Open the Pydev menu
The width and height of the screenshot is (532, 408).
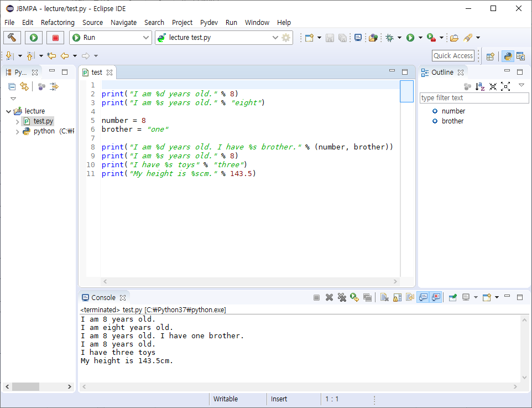[209, 23]
